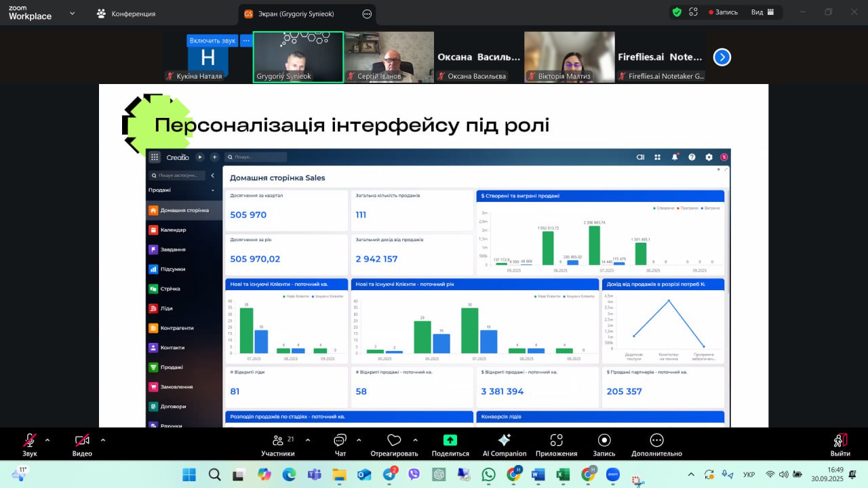868x488 pixels.
Task: Turn on camera with Видео button
Action: [x=82, y=445]
